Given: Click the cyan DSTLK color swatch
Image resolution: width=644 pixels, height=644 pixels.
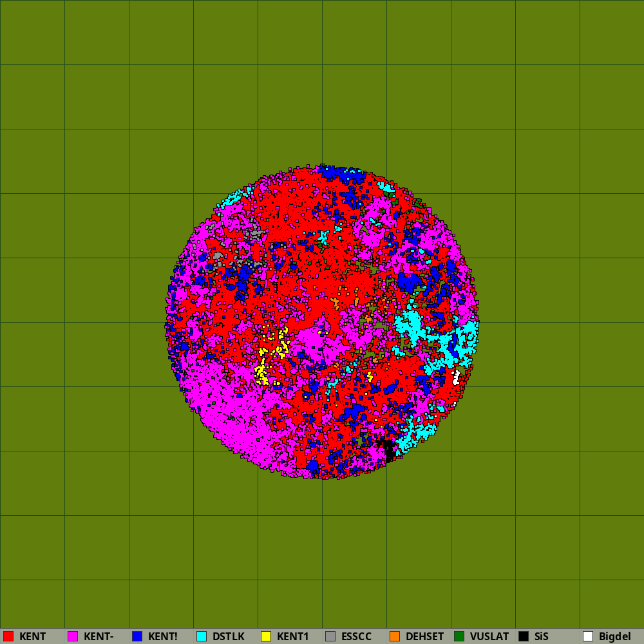Looking at the screenshot, I should (202, 636).
